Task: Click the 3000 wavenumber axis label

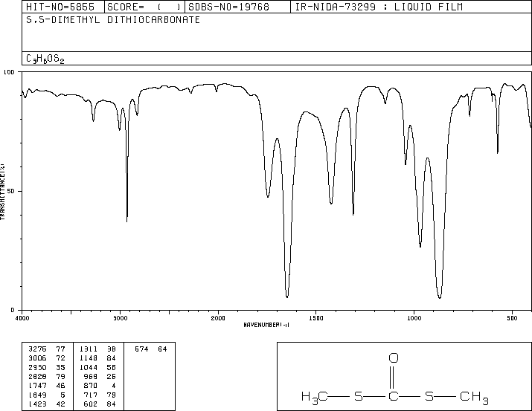Action: (120, 318)
